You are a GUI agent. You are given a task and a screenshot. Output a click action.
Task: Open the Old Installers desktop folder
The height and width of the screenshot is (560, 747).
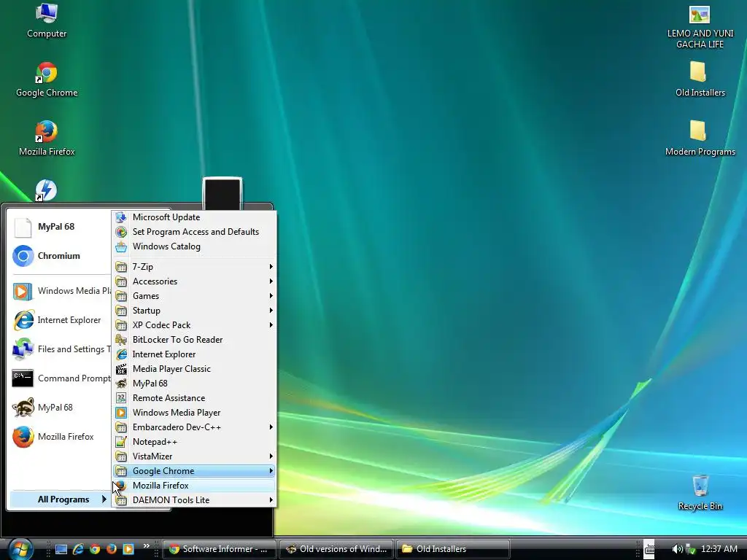[x=700, y=79]
